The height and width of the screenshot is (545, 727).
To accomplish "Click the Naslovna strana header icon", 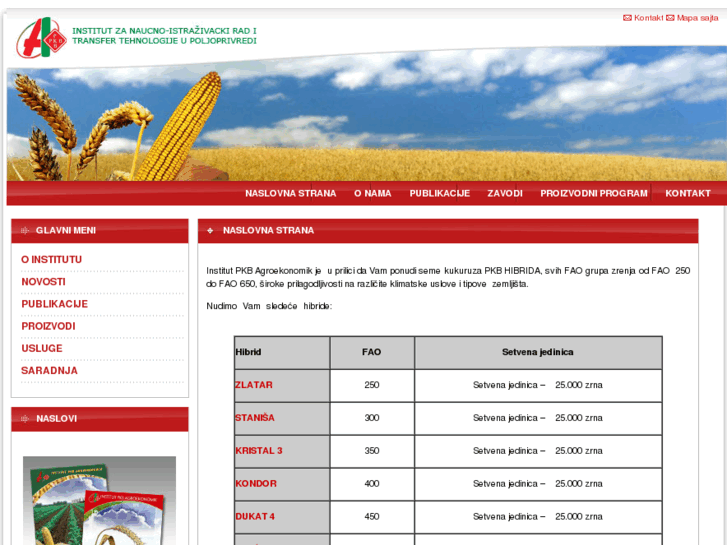I will pos(210,231).
